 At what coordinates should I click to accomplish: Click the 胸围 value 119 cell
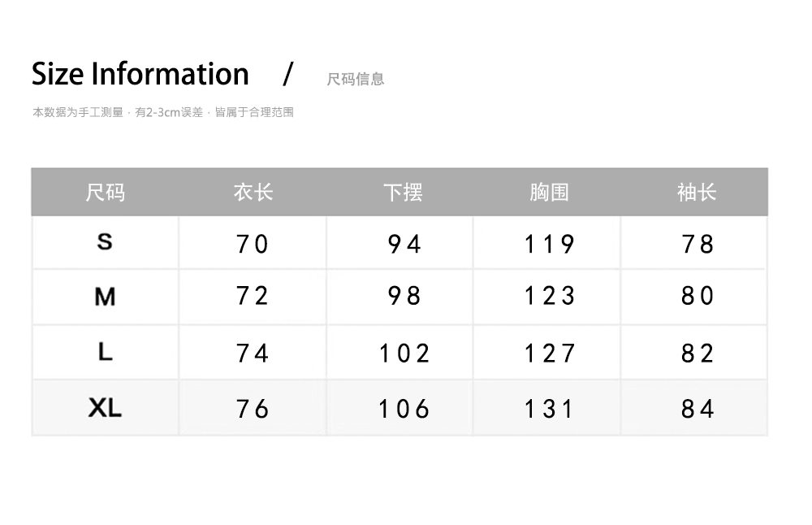550,244
